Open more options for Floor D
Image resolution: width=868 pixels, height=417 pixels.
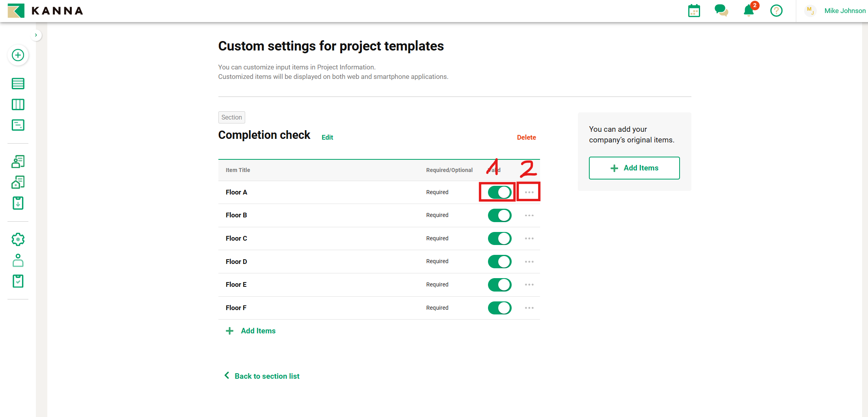pyautogui.click(x=529, y=262)
